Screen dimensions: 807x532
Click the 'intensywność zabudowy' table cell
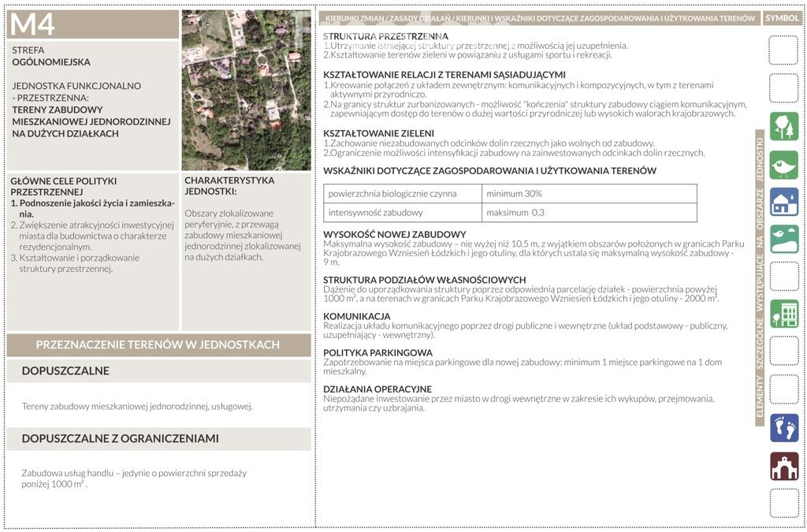pos(403,213)
